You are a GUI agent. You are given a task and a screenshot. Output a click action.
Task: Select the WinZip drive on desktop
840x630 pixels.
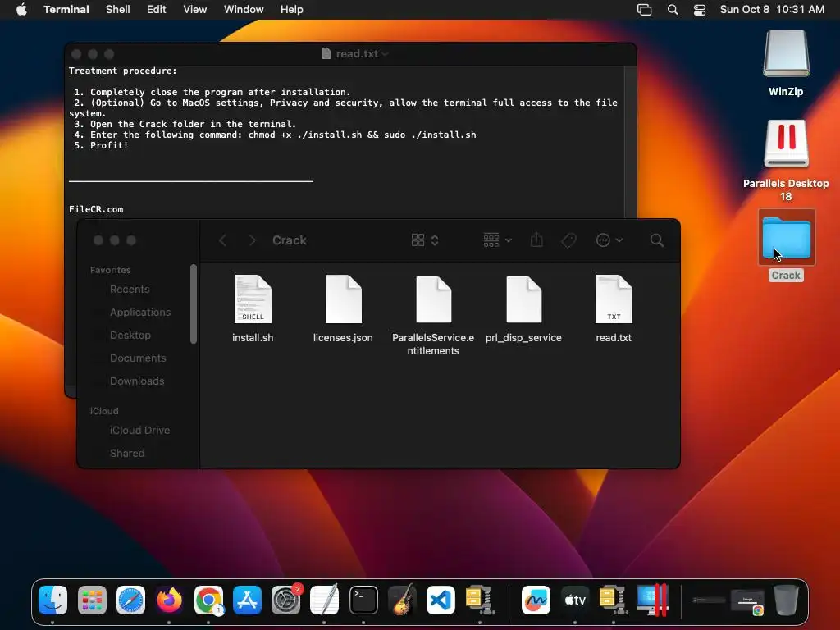(x=786, y=54)
